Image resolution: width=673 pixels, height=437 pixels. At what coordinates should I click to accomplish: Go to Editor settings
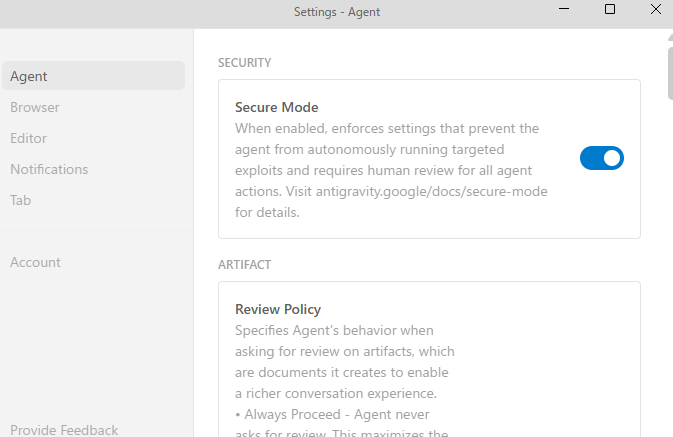pos(29,138)
